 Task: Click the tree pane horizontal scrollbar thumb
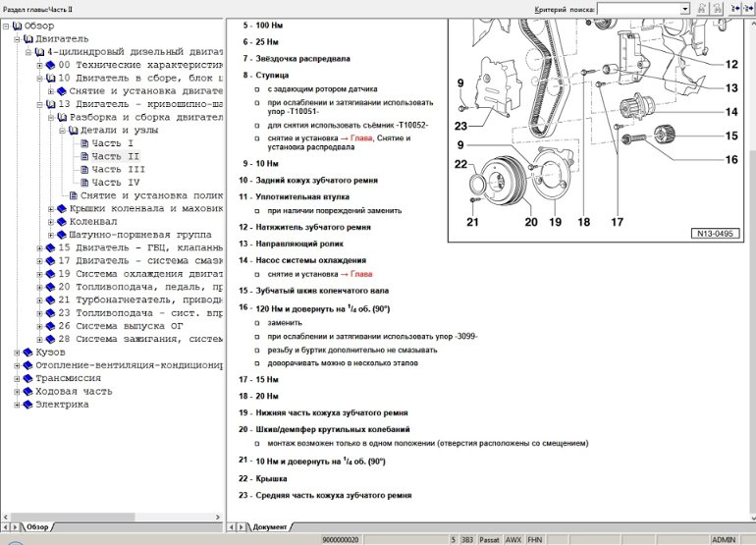(73, 517)
